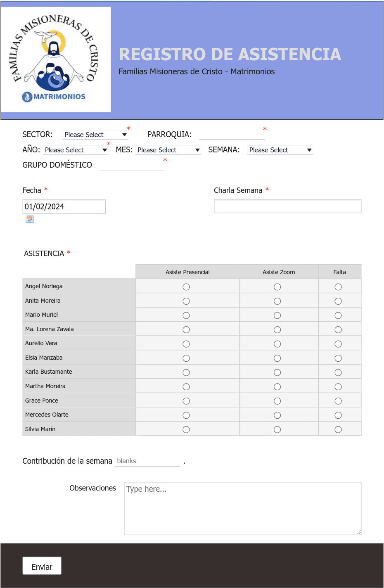The height and width of the screenshot is (588, 384).
Task: Click the Familias Misioneras de Cristo logo
Action: (x=56, y=59)
